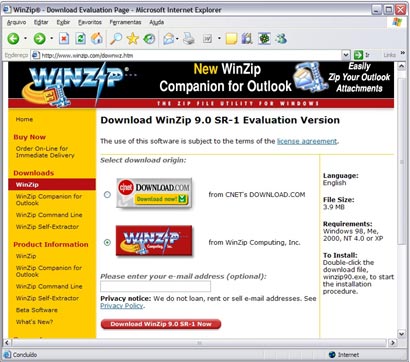Screen dimensions: 410x362
Task: Click the Edit page icon
Action: pos(207,39)
